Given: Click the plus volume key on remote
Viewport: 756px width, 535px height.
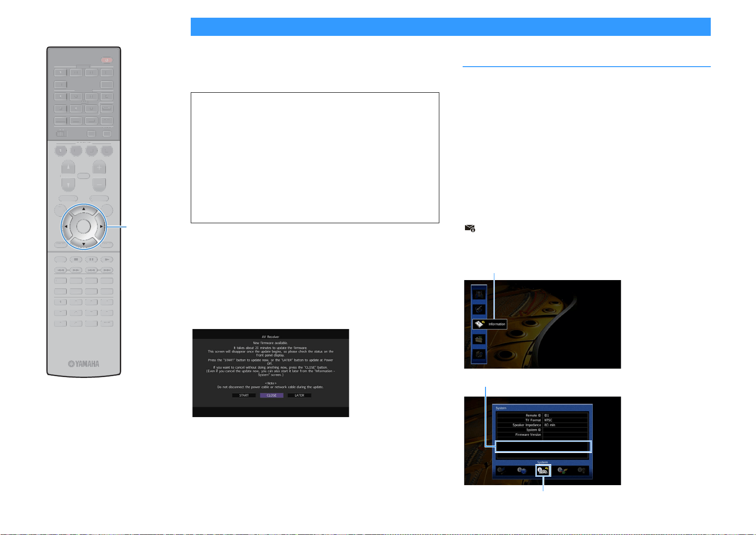Looking at the screenshot, I should click(x=99, y=167).
